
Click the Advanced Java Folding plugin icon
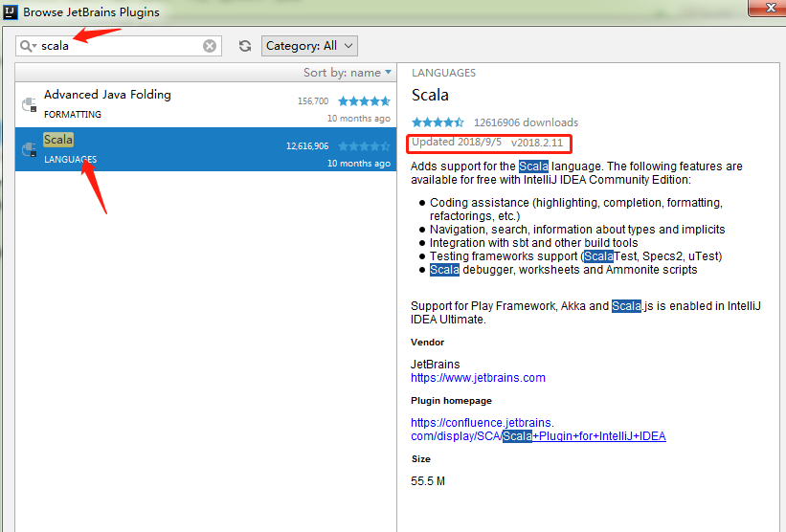point(30,104)
